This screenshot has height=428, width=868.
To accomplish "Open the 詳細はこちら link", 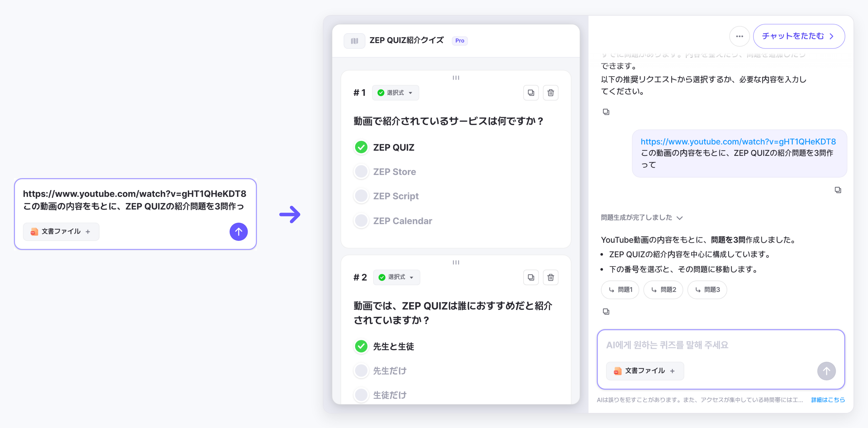I will click(828, 400).
